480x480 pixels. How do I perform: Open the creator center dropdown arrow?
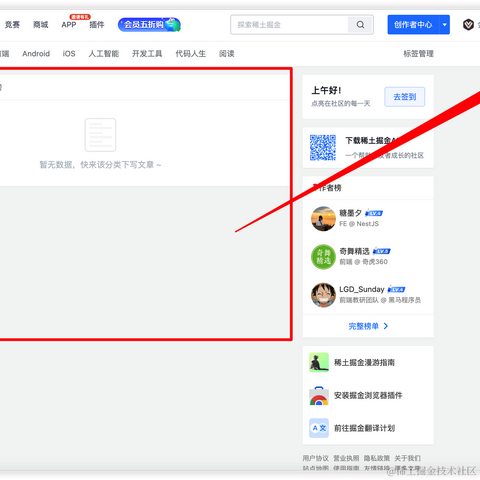(x=445, y=24)
